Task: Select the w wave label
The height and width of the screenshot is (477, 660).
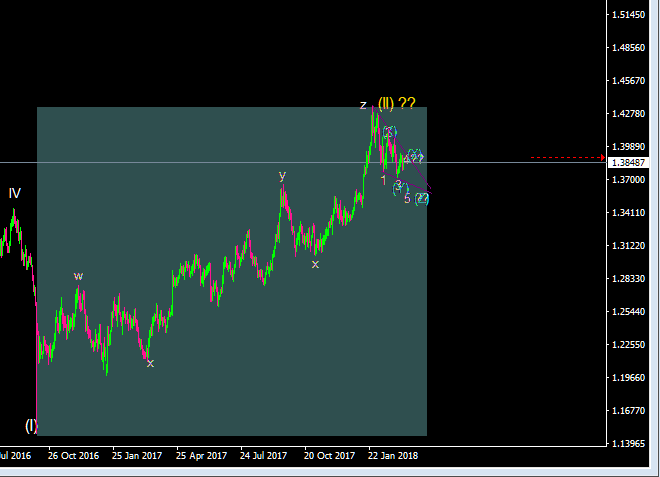Action: 78,276
